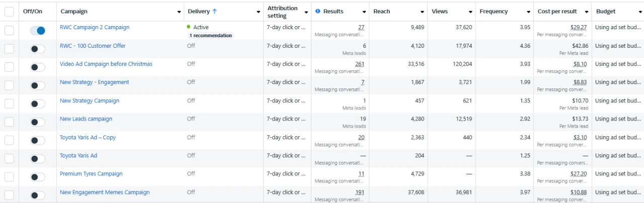Viewport: 644px width, 203px height.
Task: Tick the select-all checkbox in header
Action: click(9, 12)
